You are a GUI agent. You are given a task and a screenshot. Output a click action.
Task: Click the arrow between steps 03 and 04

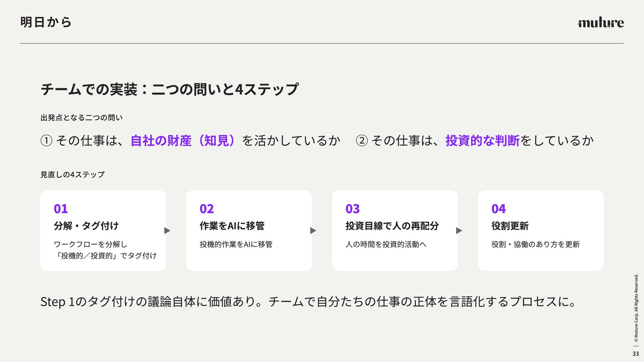click(x=459, y=231)
